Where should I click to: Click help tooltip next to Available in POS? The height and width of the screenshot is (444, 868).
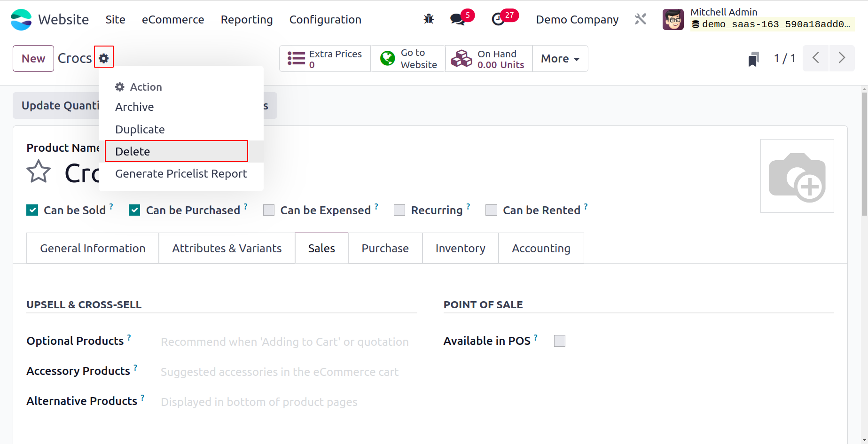pos(536,337)
